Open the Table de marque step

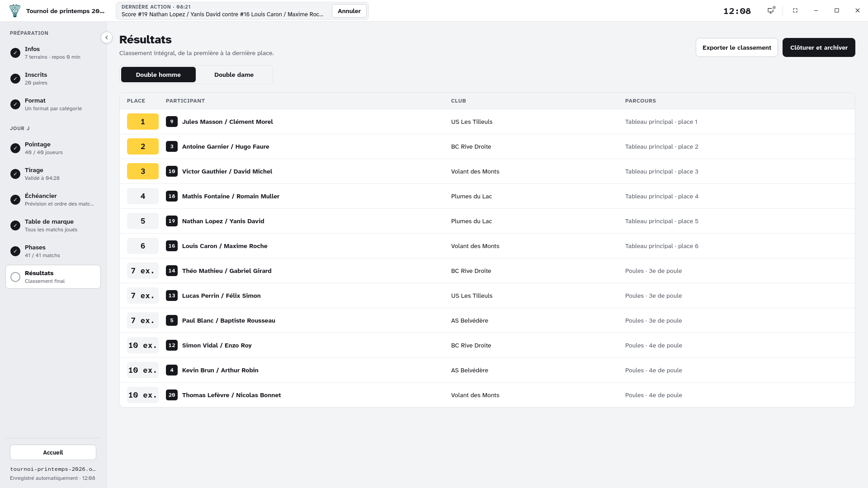click(53, 225)
